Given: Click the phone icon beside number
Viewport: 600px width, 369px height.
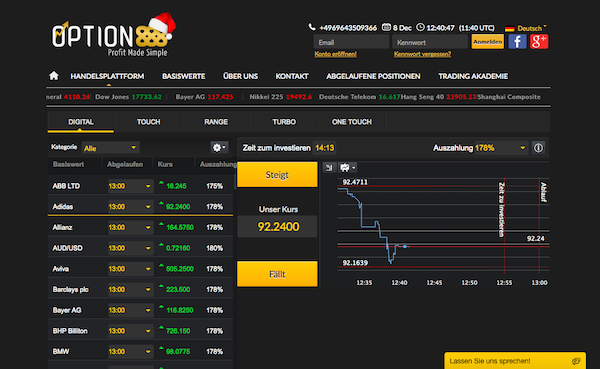Looking at the screenshot, I should pyautogui.click(x=312, y=27).
